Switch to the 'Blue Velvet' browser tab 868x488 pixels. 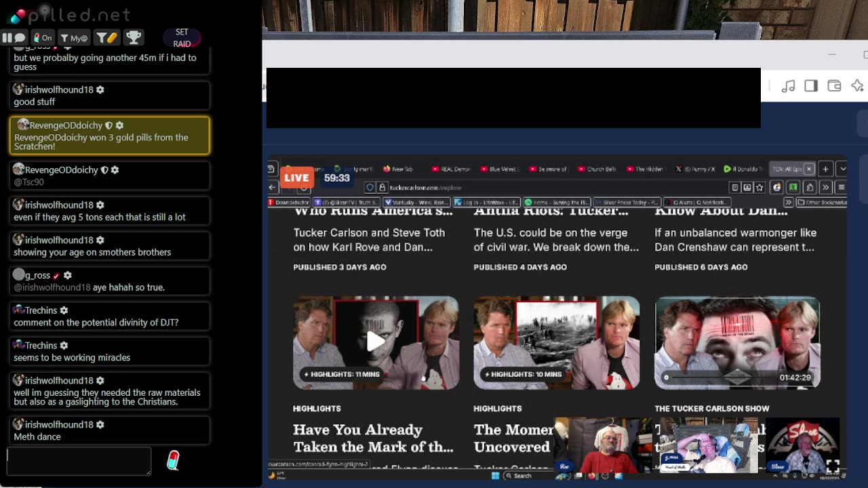click(x=499, y=169)
